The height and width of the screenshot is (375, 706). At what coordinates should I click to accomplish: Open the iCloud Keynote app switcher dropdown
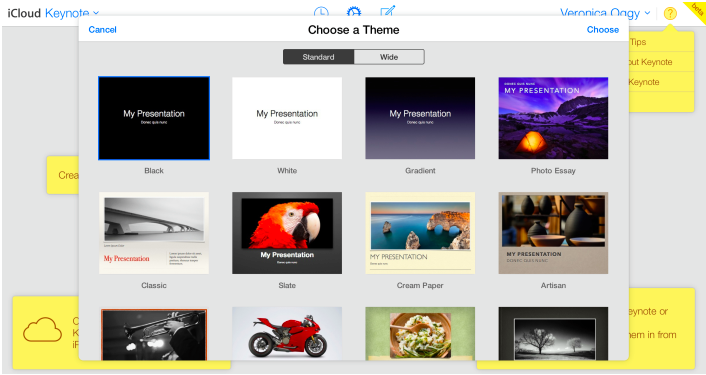pos(53,13)
